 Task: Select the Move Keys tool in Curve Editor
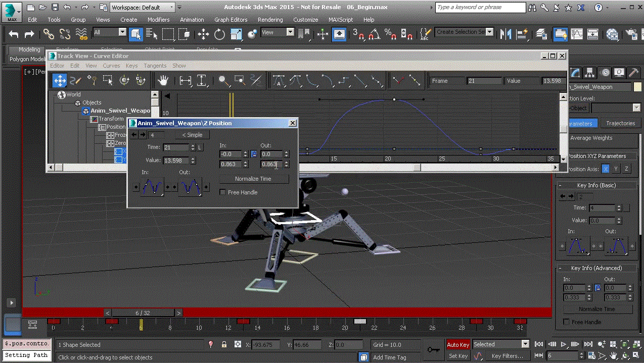point(60,80)
